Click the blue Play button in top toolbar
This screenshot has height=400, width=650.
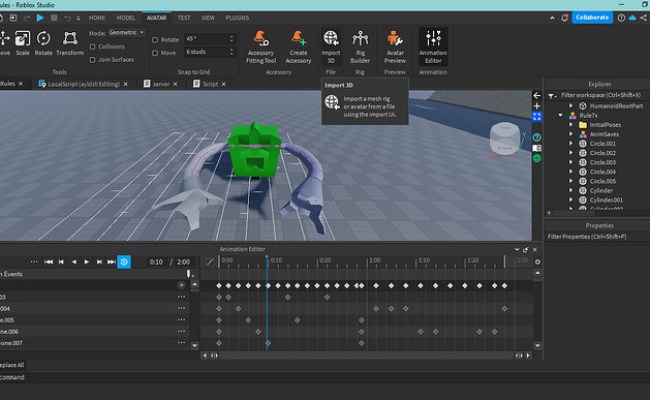point(40,18)
